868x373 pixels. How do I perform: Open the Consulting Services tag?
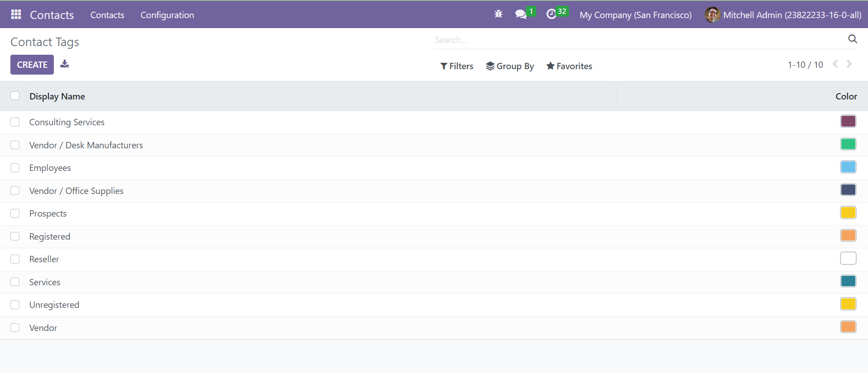pyautogui.click(x=67, y=122)
